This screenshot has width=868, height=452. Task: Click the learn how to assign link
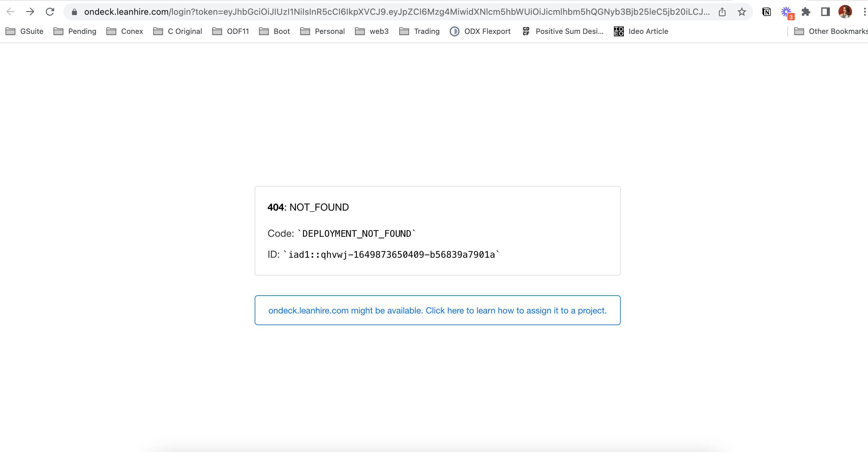click(437, 310)
